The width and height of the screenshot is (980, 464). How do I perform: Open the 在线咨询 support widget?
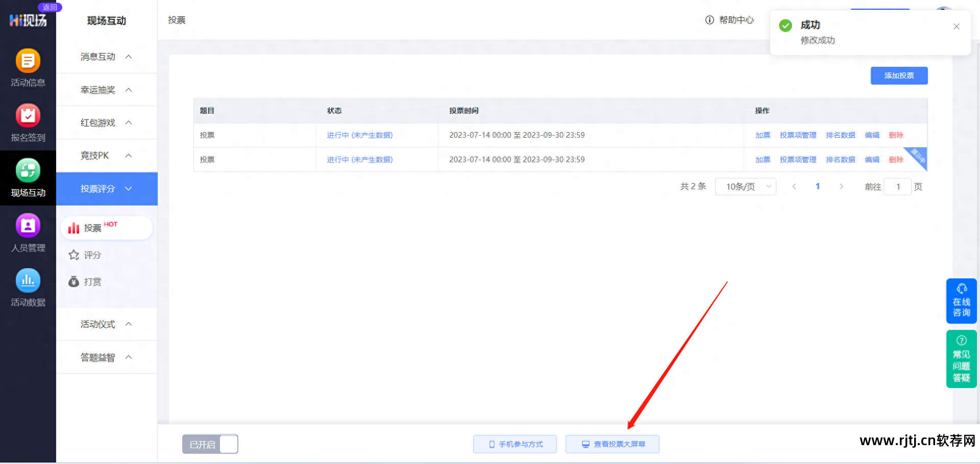[962, 301]
